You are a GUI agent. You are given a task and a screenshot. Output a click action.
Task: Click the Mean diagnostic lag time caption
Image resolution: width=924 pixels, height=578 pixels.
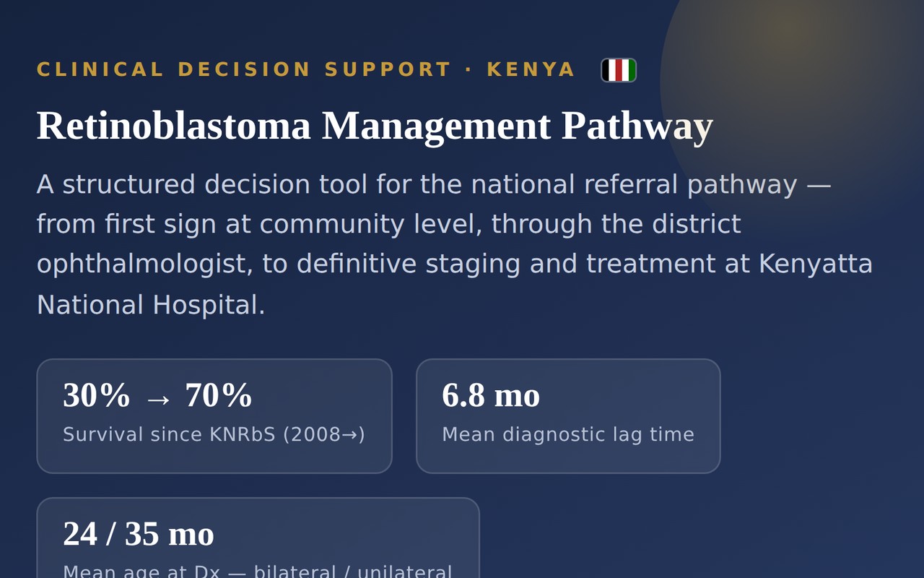[x=568, y=434]
